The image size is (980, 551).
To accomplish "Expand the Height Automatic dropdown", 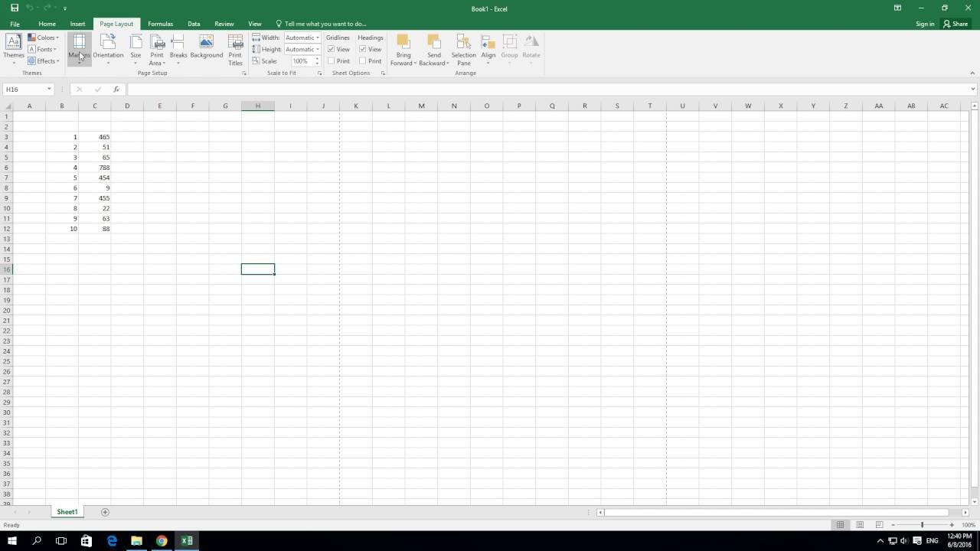I will pyautogui.click(x=317, y=49).
